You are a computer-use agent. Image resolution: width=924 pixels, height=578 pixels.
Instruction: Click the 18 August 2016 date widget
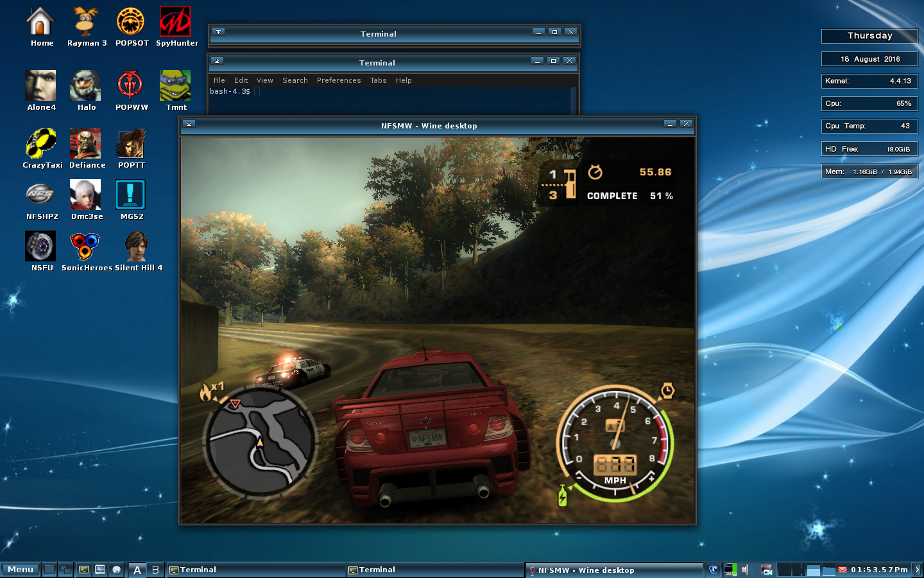point(869,59)
